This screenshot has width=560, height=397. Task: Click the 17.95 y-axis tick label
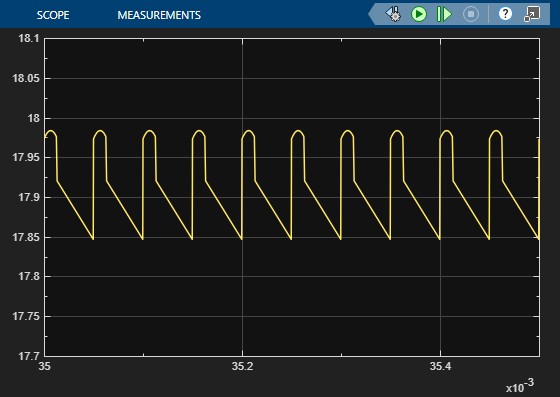(26, 157)
